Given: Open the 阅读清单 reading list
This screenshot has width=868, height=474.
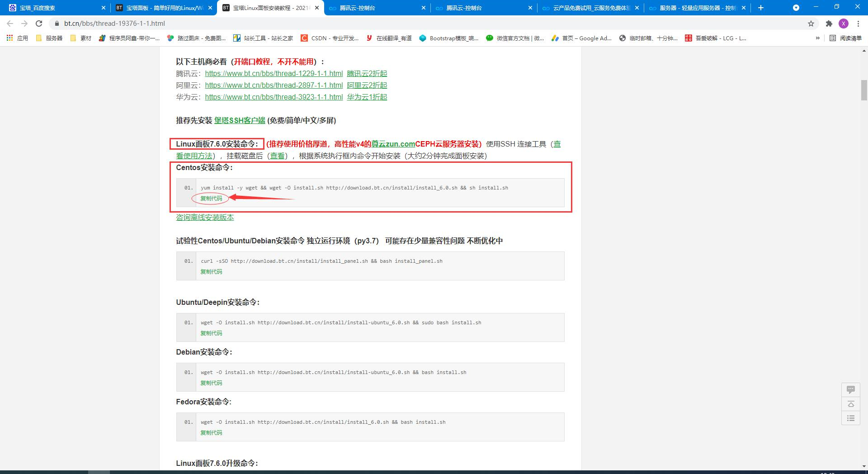Looking at the screenshot, I should (x=846, y=38).
